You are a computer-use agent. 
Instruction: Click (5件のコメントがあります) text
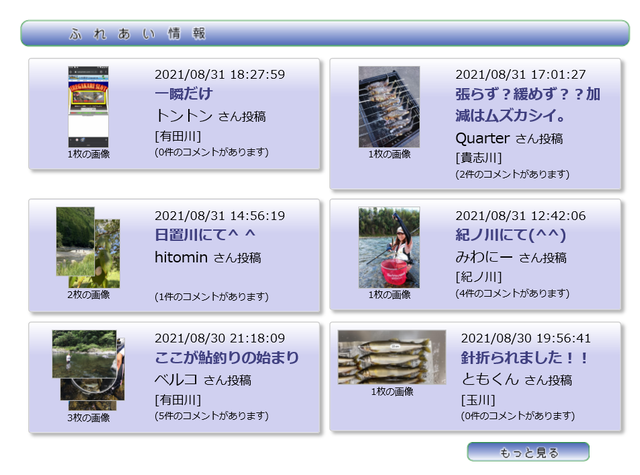point(211,416)
